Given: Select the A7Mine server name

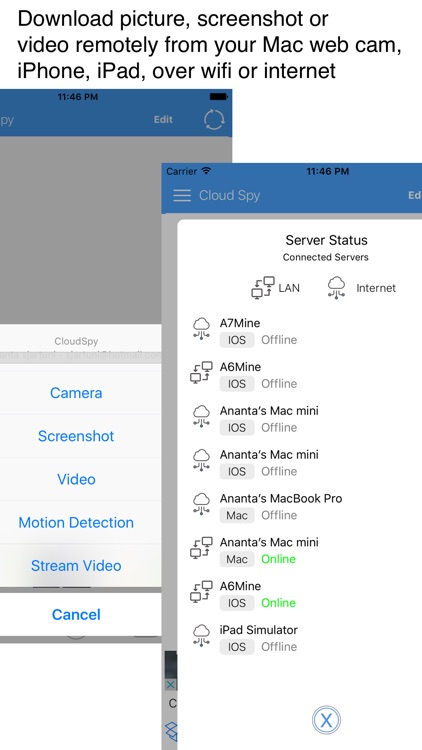Looking at the screenshot, I should (240, 323).
